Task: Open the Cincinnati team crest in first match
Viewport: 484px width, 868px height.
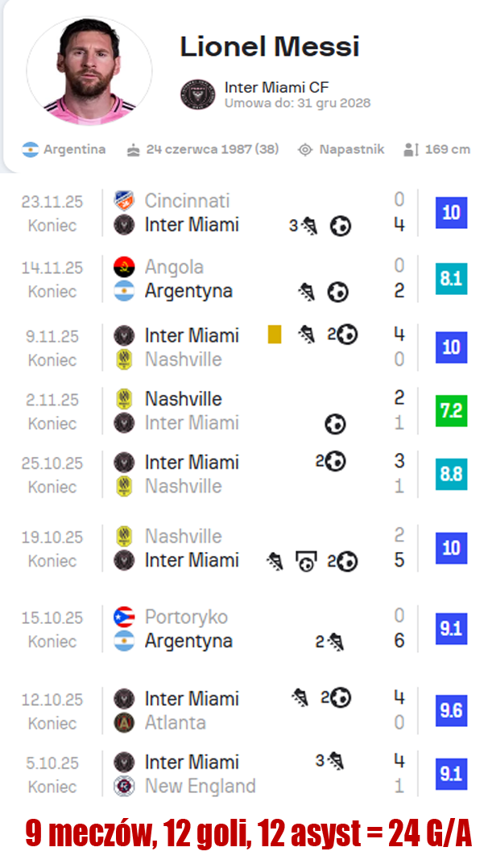Action: (124, 200)
